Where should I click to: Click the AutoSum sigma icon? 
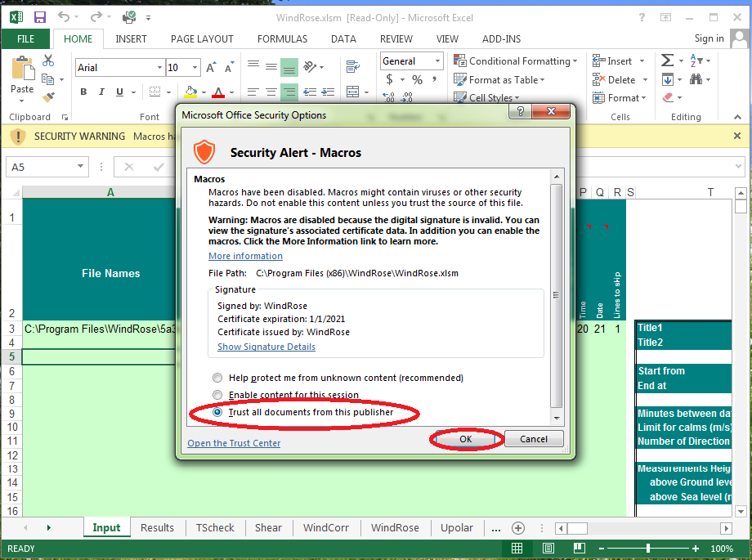point(667,60)
